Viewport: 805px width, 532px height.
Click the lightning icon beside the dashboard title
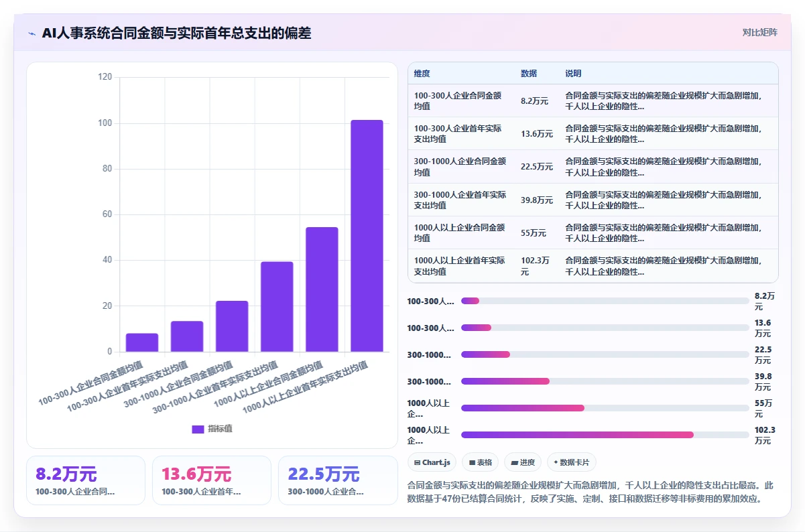click(32, 34)
